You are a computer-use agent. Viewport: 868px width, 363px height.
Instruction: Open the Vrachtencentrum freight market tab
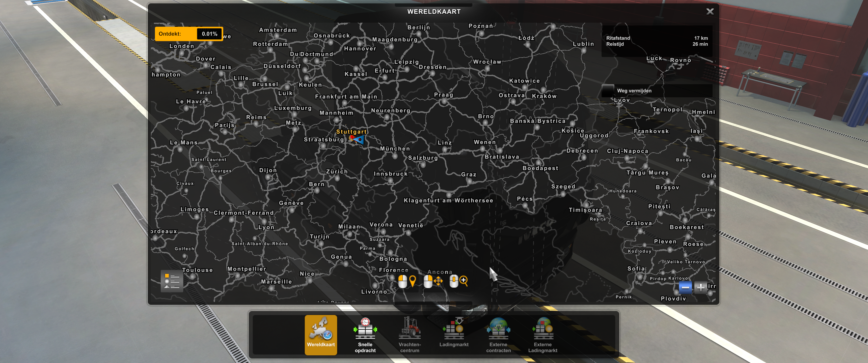410,335
